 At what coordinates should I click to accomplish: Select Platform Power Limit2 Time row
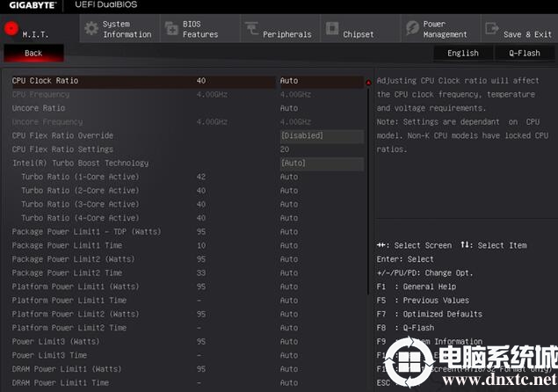point(69,328)
